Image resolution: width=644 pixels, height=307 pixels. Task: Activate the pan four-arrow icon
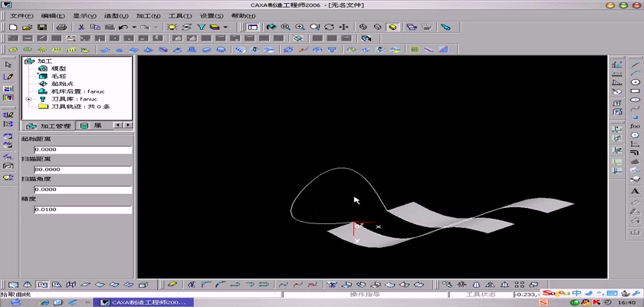click(343, 27)
